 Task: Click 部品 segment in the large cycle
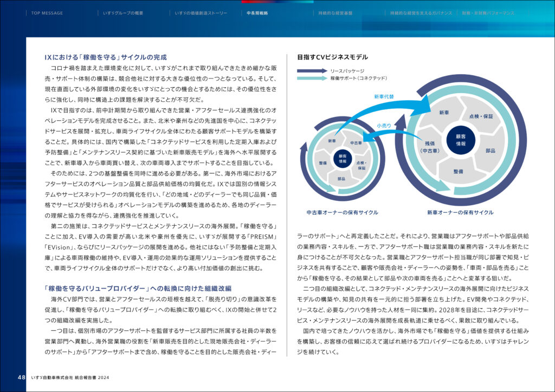tap(490, 151)
